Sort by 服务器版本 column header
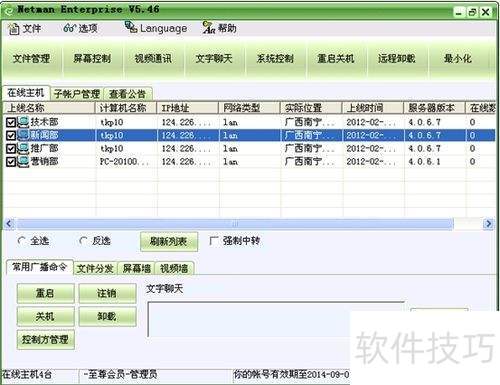The width and height of the screenshot is (500, 385). click(x=434, y=108)
